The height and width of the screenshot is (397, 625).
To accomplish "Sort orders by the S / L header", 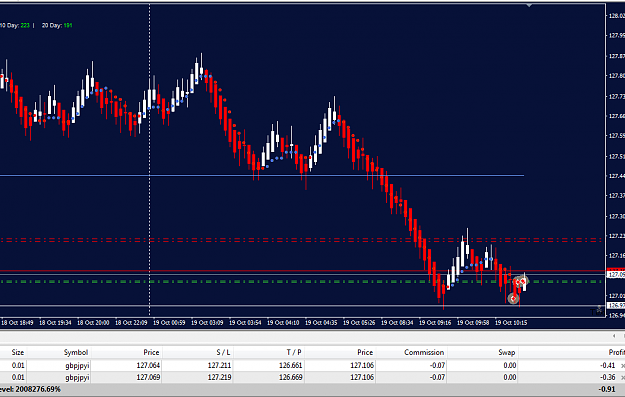I will click(223, 352).
